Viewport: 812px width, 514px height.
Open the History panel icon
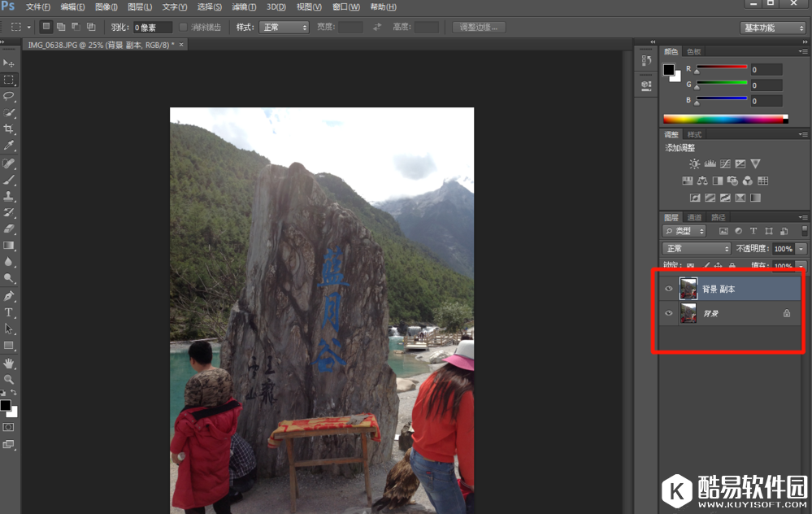pyautogui.click(x=646, y=60)
